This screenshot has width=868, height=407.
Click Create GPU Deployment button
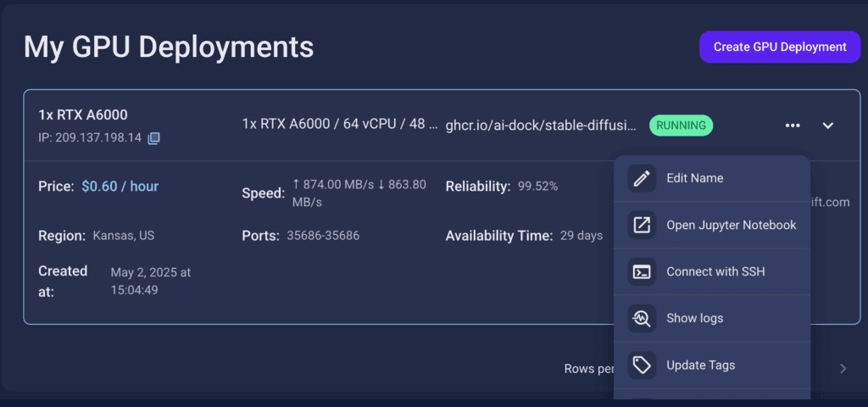point(780,47)
